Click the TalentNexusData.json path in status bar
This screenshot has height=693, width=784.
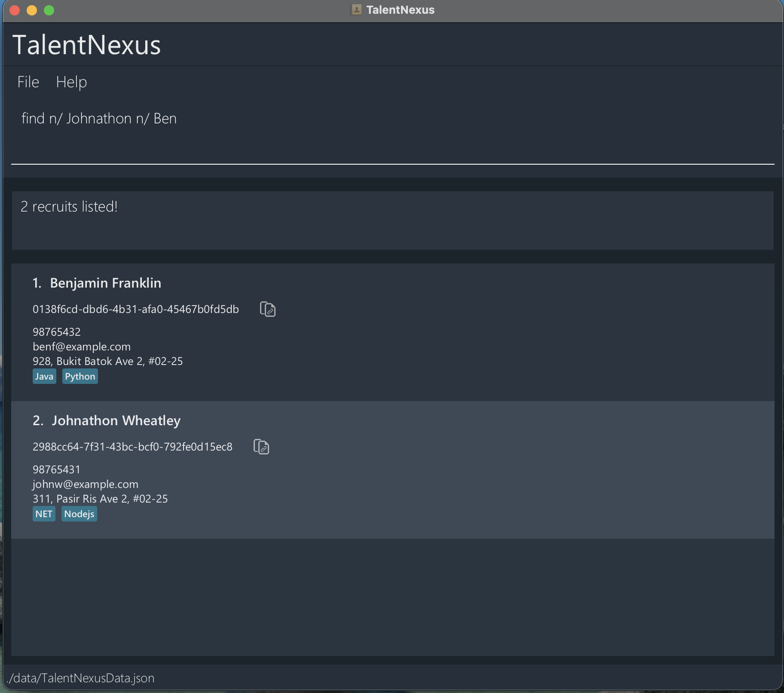coord(81,678)
